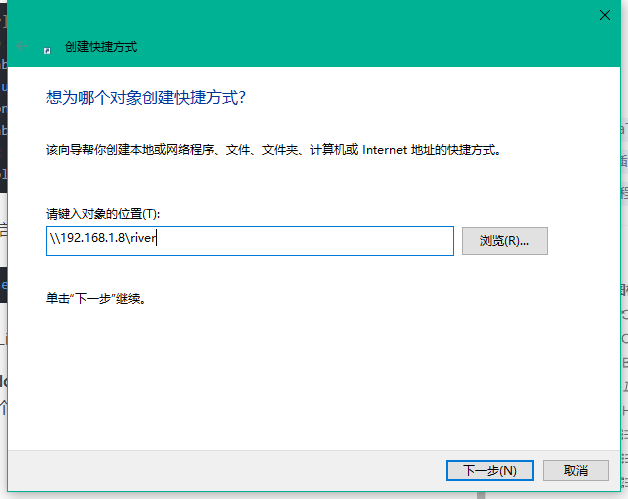Screen dimensions: 628x499
Task: Click the location input field containing \\192.168.1.8\river
Action: coord(250,241)
